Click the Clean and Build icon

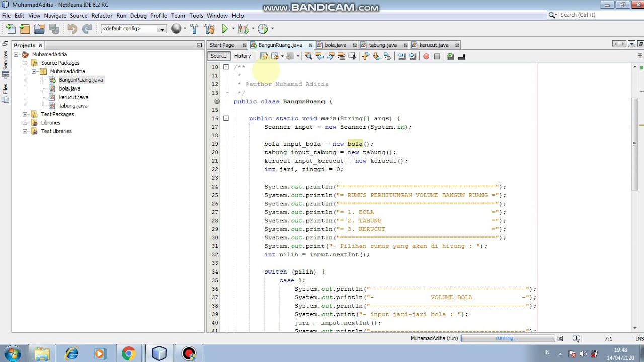click(x=209, y=29)
